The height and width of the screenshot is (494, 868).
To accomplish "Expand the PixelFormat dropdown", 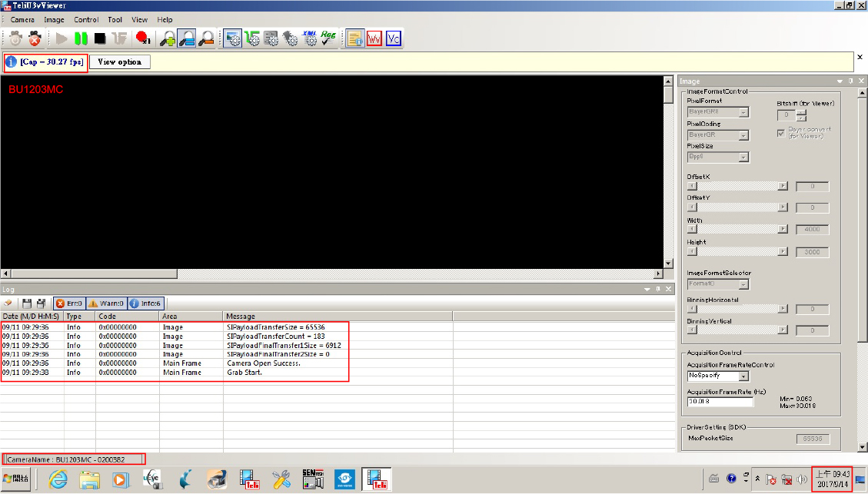I will coord(717,112).
